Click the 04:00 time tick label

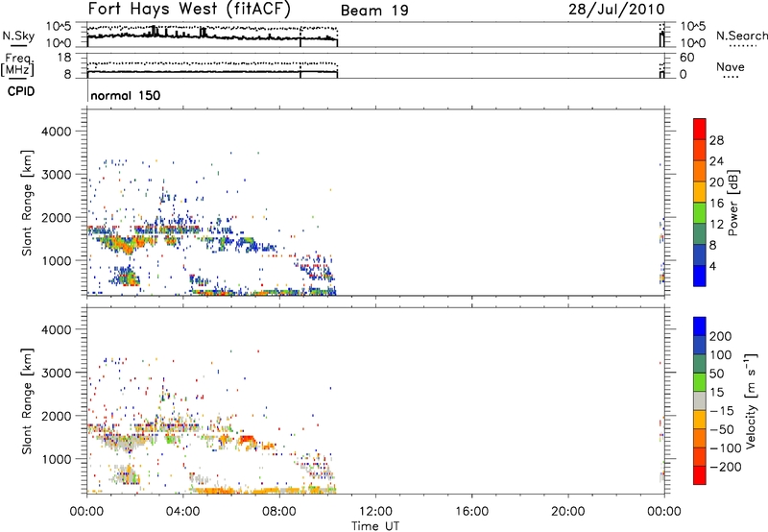(182, 512)
